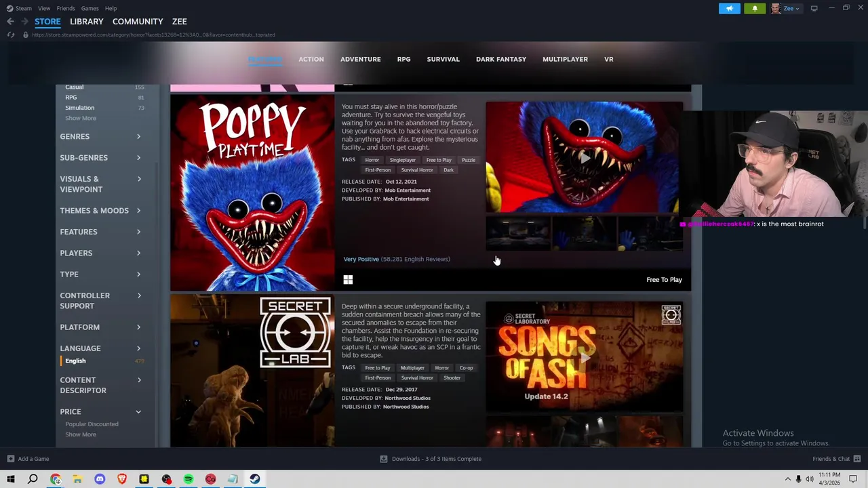Go forward with the Steam forward arrow
The width and height of the screenshot is (868, 488).
[24, 22]
